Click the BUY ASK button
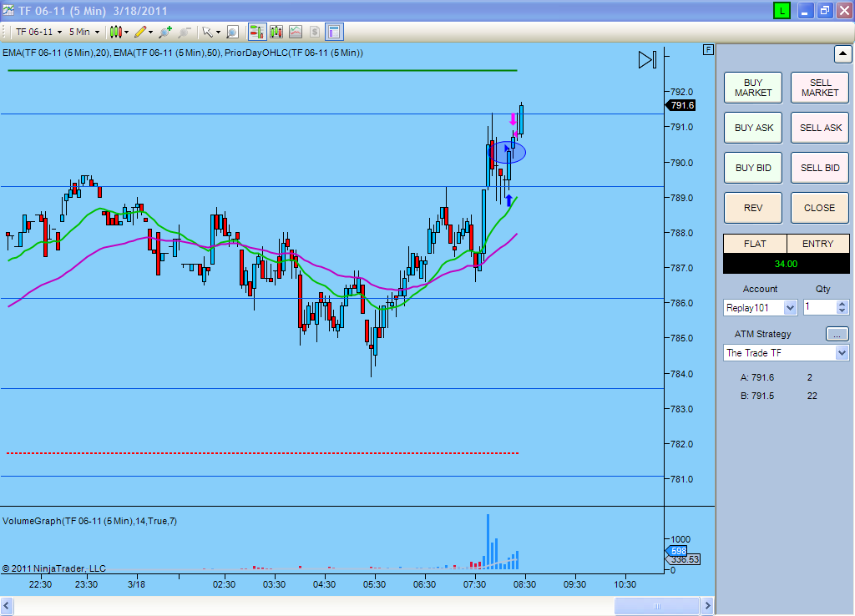855x616 pixels. pos(753,128)
